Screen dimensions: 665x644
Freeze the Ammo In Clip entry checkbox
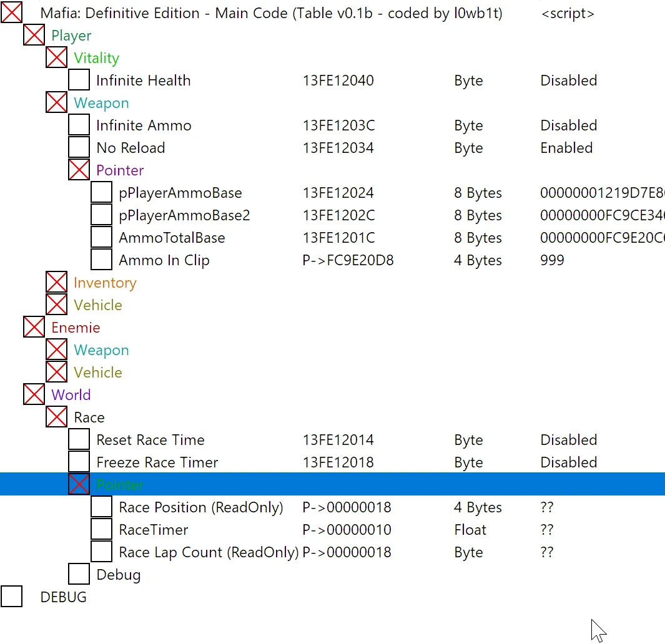pyautogui.click(x=101, y=260)
